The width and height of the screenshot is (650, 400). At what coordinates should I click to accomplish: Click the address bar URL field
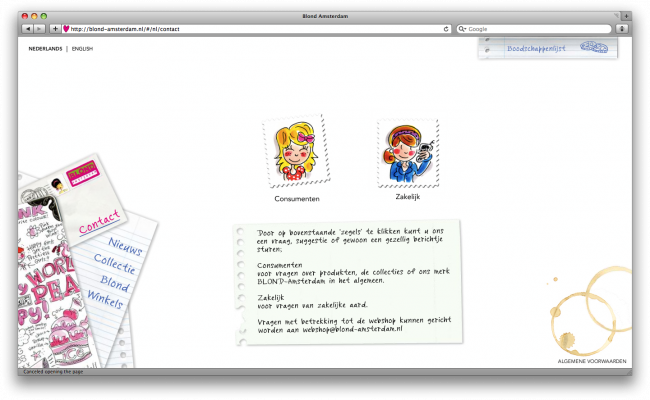(256, 29)
